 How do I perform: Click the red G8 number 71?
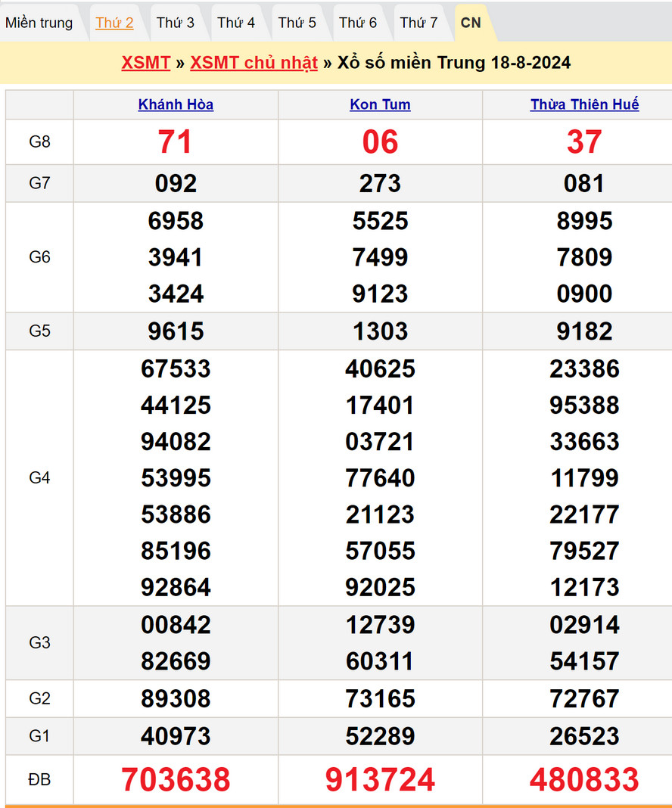176,141
